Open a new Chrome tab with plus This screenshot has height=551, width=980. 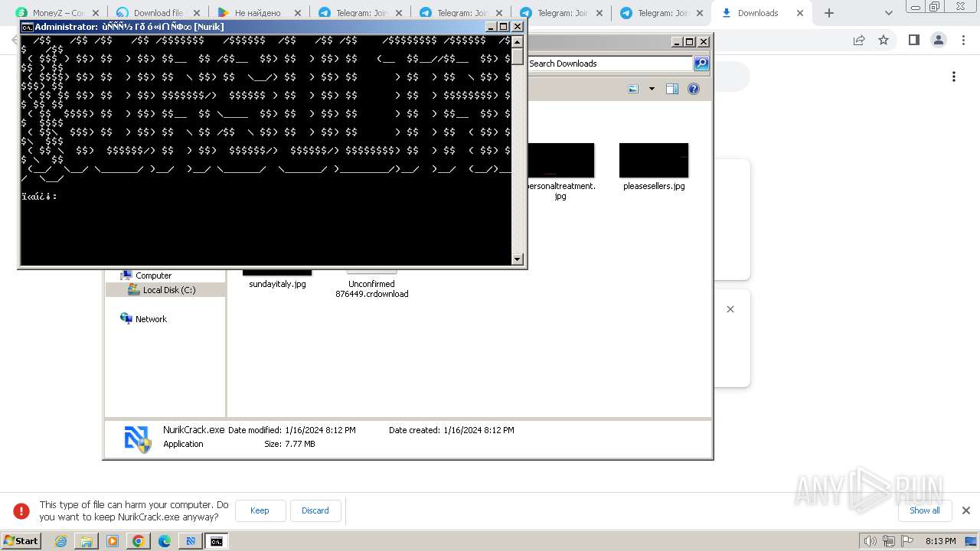pyautogui.click(x=829, y=13)
